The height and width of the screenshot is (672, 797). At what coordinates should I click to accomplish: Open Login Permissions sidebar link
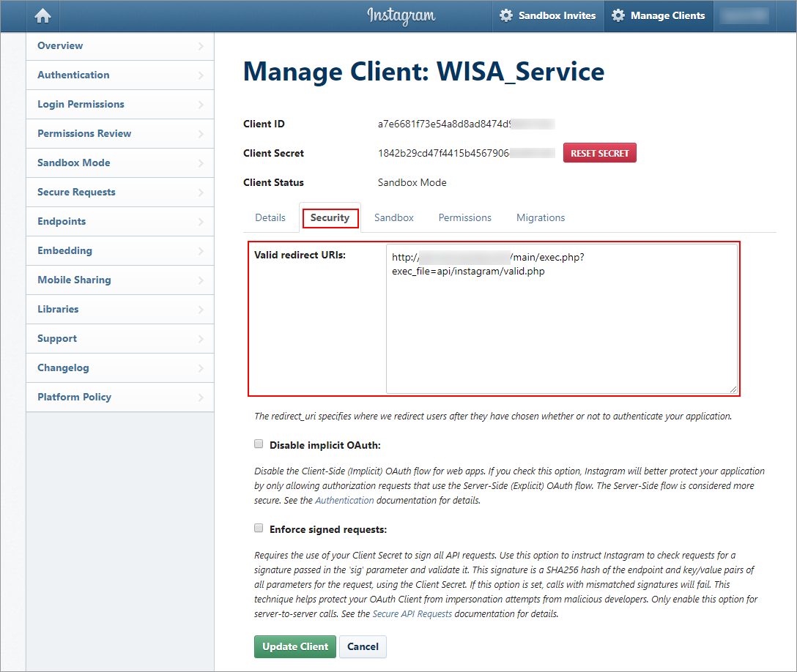(120, 104)
